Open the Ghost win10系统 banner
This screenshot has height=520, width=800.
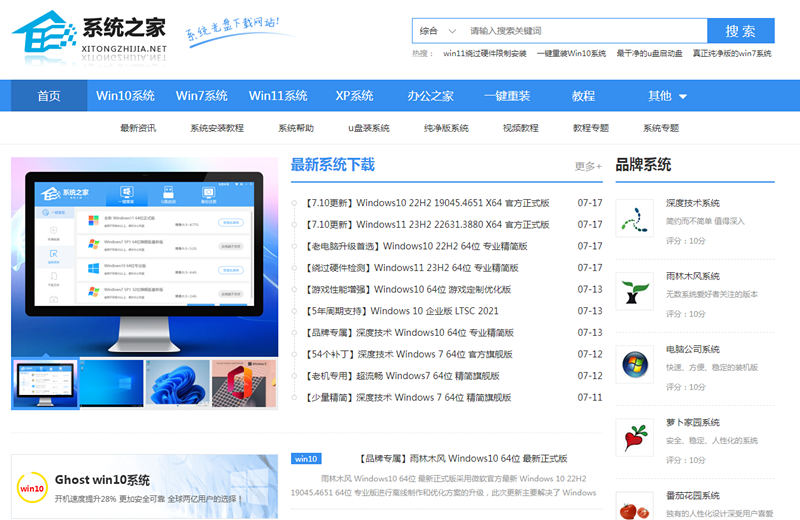coord(144,486)
